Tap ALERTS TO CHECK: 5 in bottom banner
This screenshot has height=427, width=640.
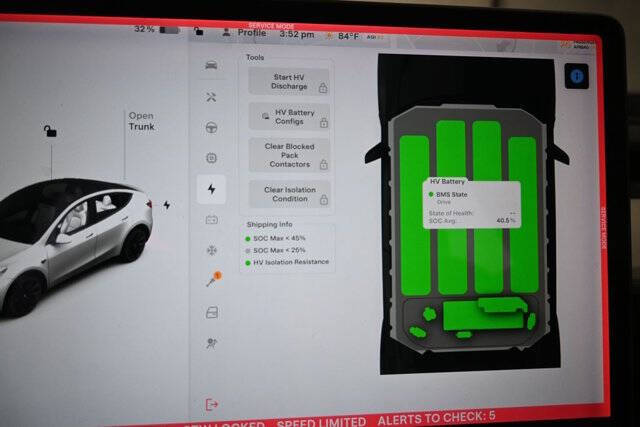[x=436, y=418]
